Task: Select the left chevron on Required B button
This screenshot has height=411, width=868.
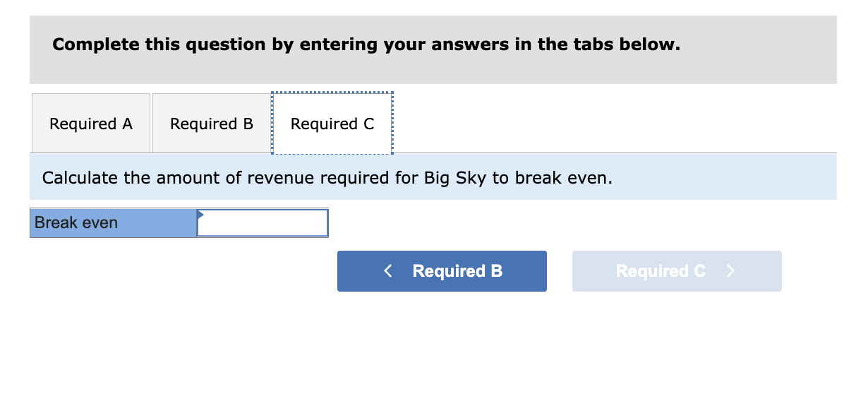Action: pyautogui.click(x=387, y=270)
